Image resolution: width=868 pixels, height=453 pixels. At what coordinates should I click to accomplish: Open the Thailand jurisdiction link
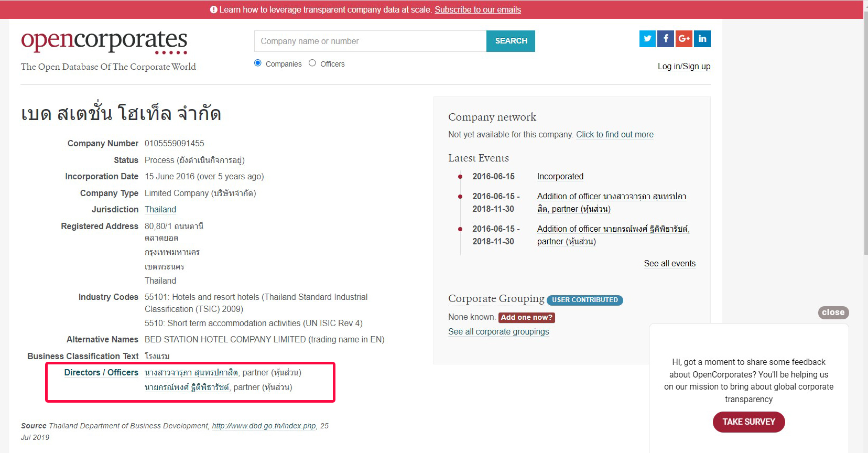[160, 209]
